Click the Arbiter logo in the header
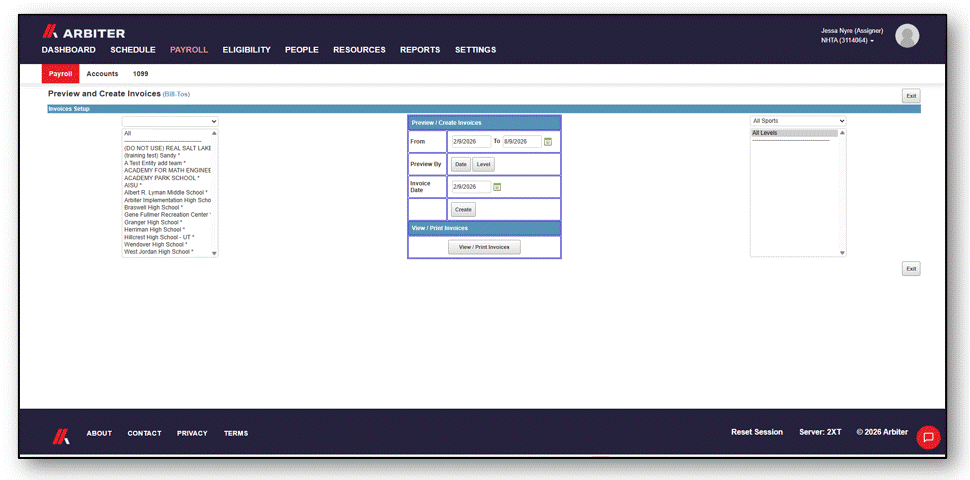 (x=84, y=32)
